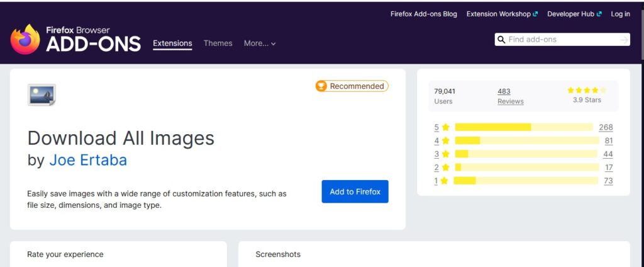Image resolution: width=644 pixels, height=267 pixels.
Task: Click the add-on description text
Action: coord(157,199)
